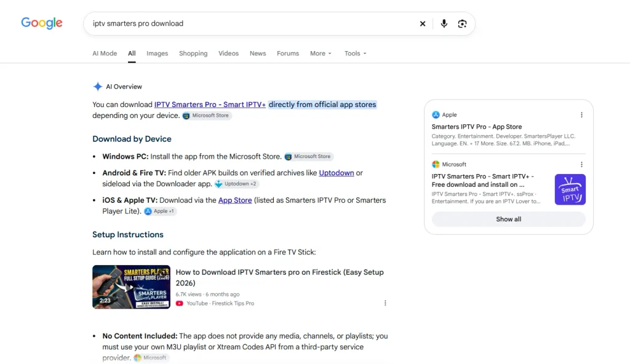This screenshot has width=630, height=364.
Task: Open search by image camera icon
Action: click(462, 24)
